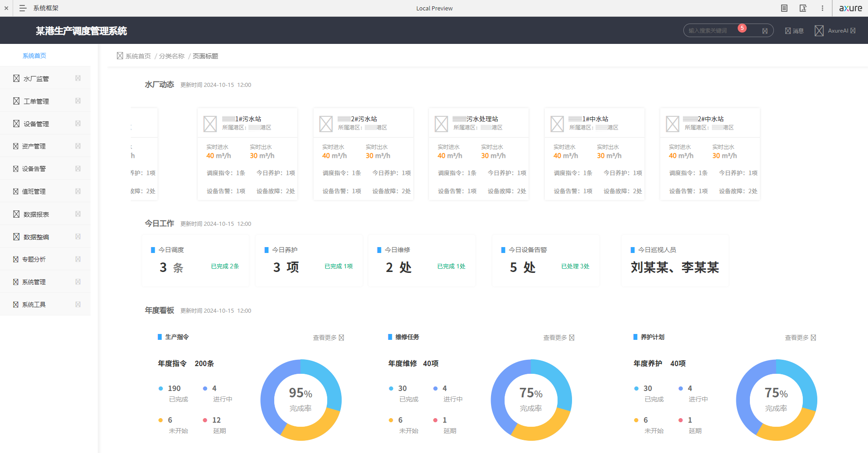
Task: Click the 数据报表 sidebar icon
Action: pos(16,214)
